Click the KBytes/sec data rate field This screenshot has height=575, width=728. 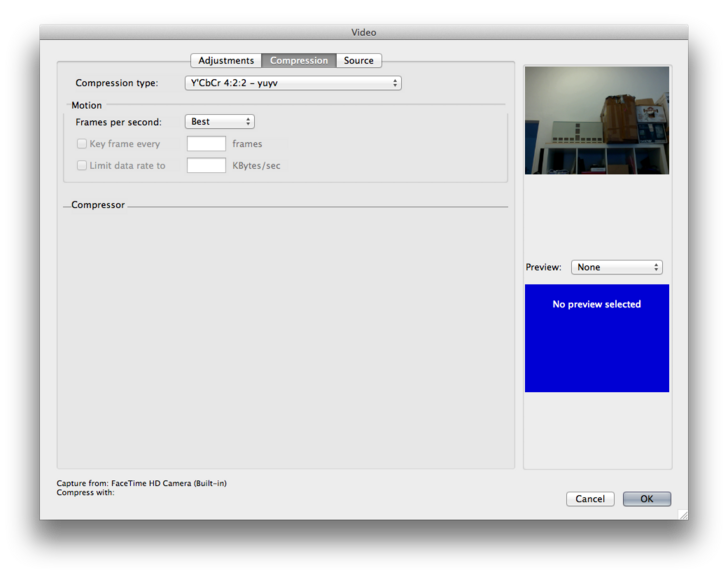coord(206,165)
